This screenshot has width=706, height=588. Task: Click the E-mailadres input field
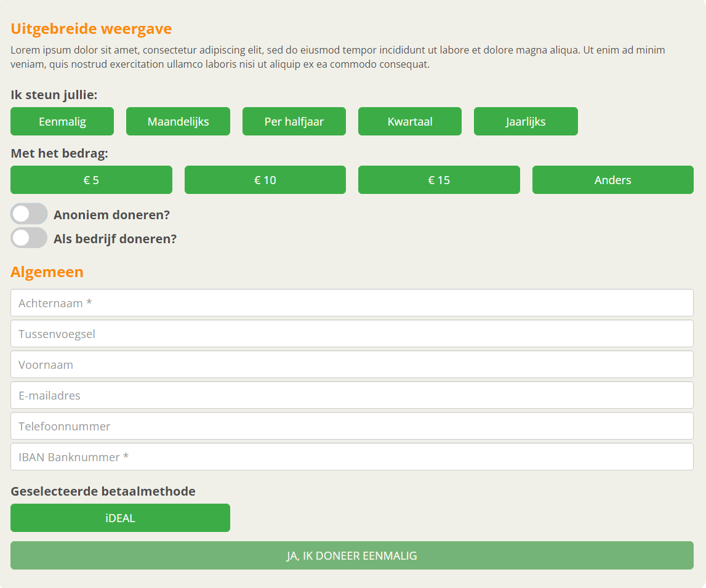click(353, 395)
